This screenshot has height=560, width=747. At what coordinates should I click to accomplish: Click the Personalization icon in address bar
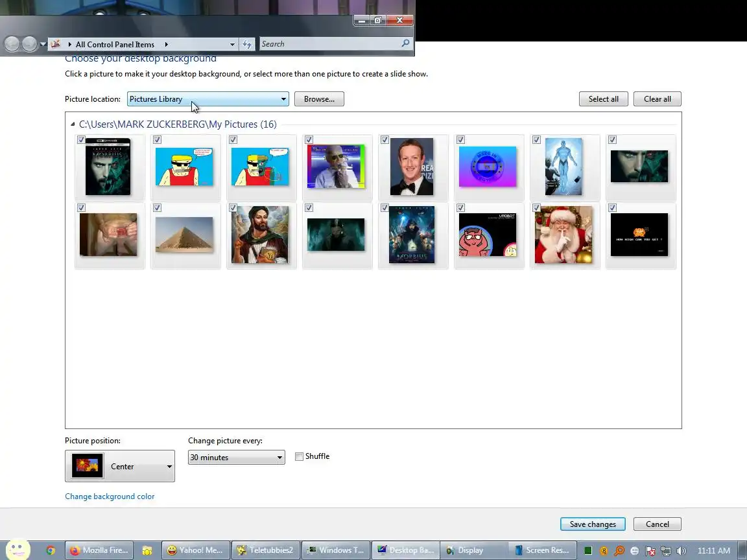[x=56, y=44]
